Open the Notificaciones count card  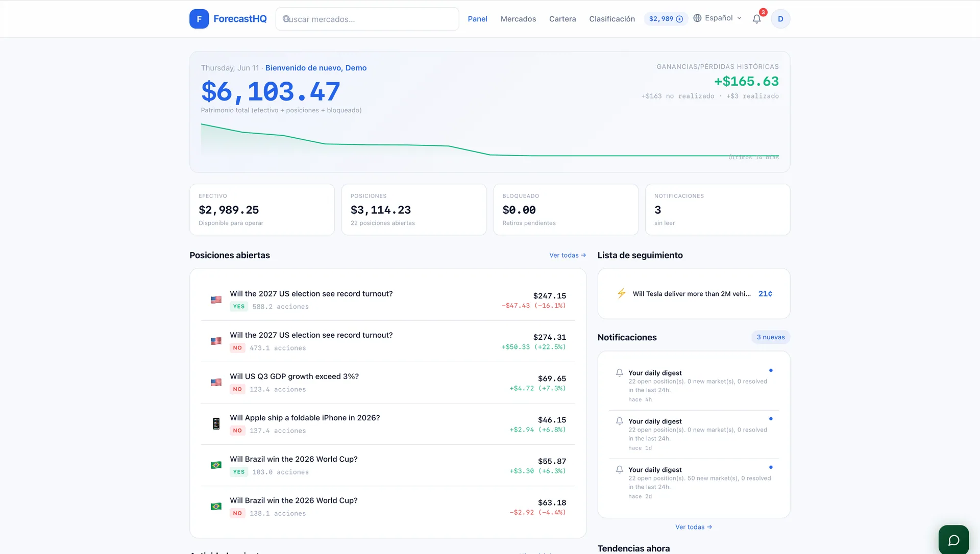[718, 210]
